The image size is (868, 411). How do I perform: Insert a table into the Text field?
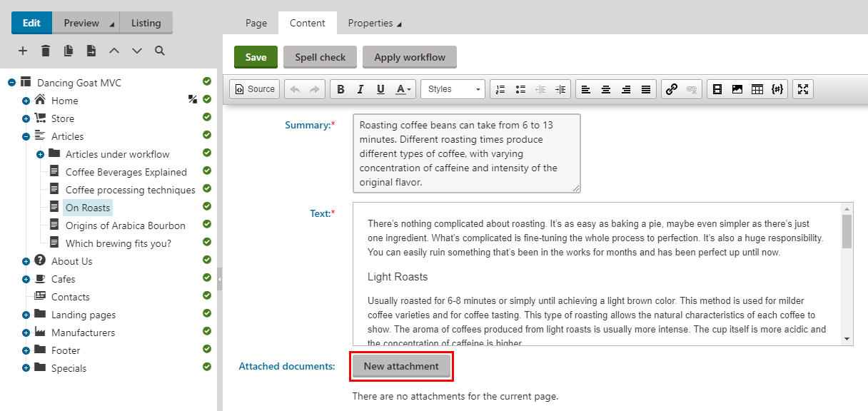tap(758, 88)
